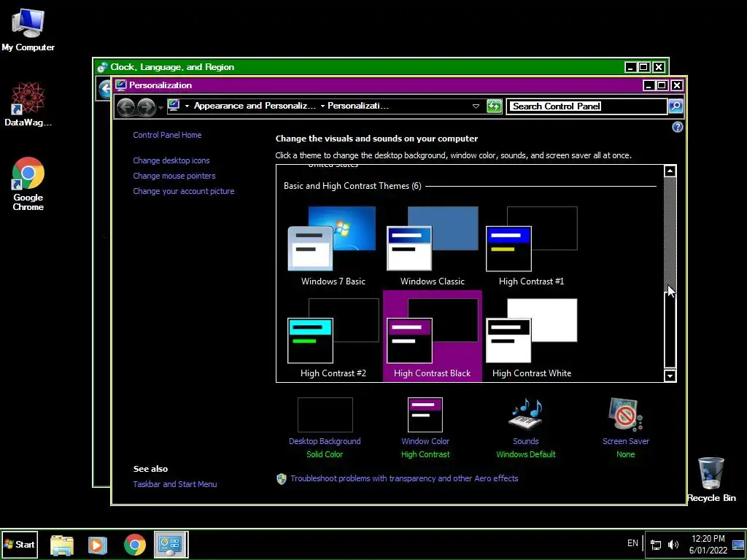
Task: Open Change your account picture link
Action: coord(184,191)
